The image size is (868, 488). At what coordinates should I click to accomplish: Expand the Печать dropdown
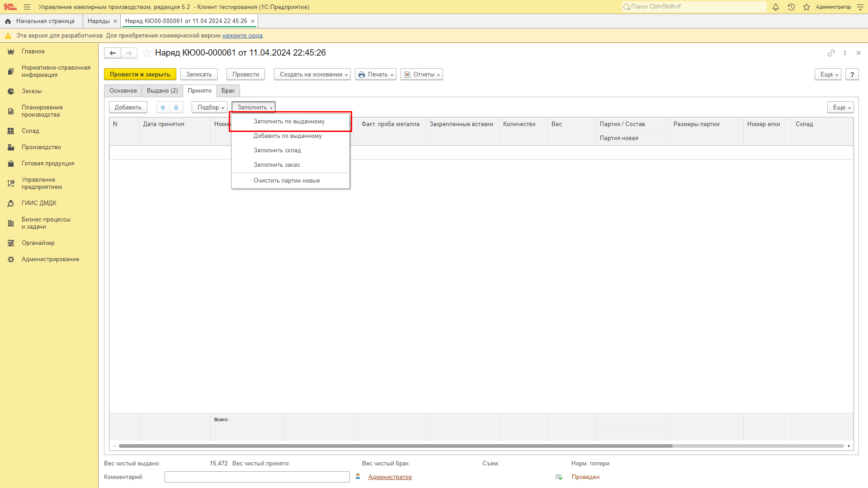376,75
